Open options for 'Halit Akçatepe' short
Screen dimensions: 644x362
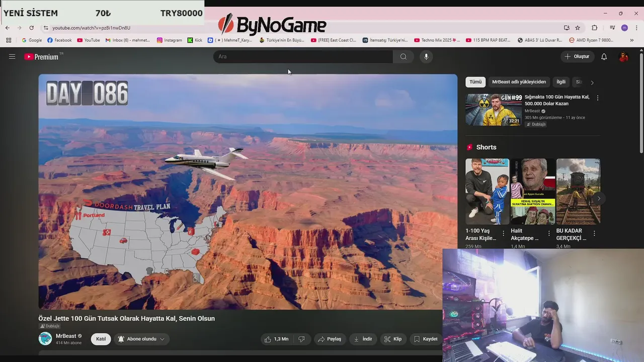pos(549,233)
